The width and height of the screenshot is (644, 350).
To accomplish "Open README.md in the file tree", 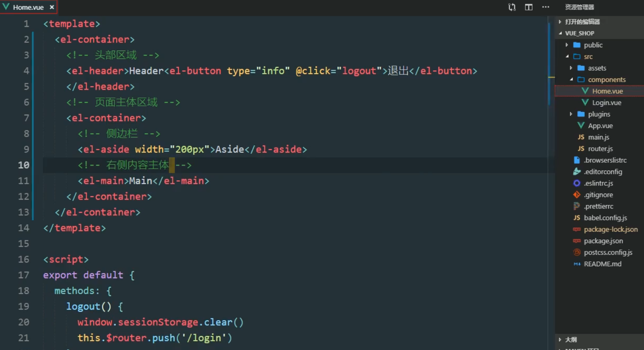I will pyautogui.click(x=602, y=264).
